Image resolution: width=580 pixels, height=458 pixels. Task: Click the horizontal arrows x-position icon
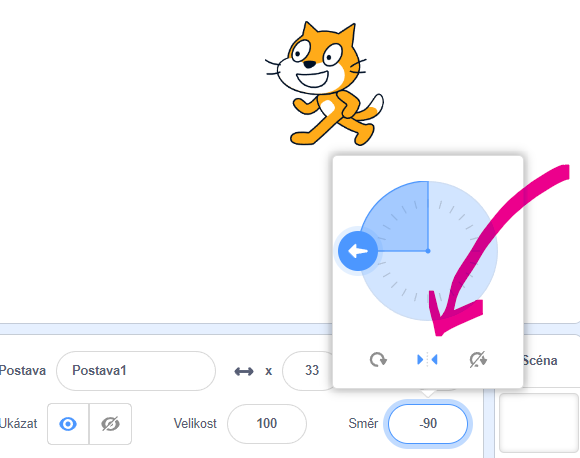(x=244, y=371)
